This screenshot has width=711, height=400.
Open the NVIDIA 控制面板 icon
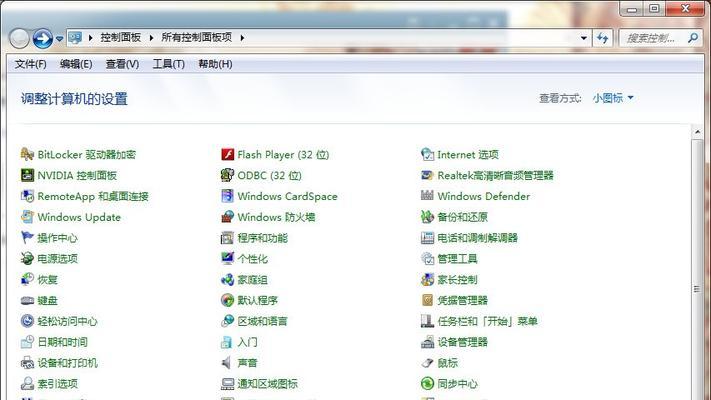click(x=27, y=176)
